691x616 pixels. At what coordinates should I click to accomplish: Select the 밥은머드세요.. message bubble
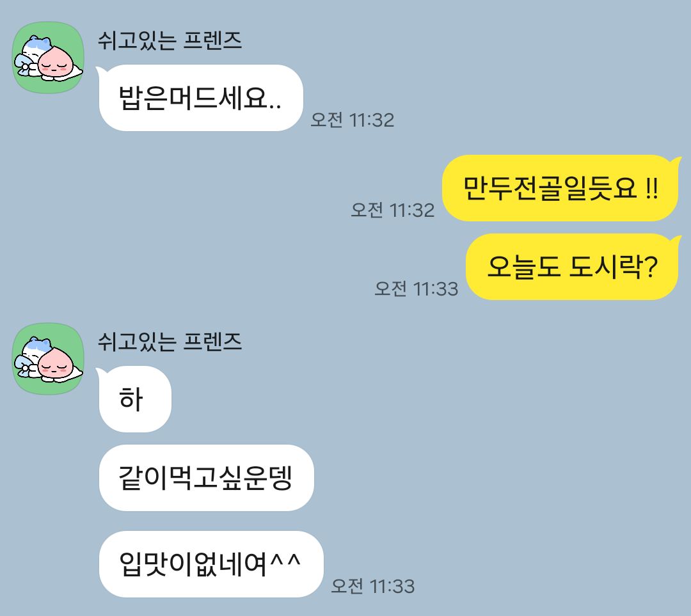[x=200, y=98]
